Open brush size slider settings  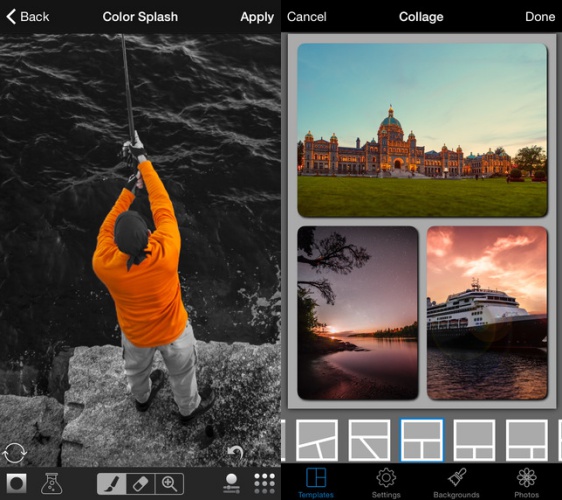tap(231, 483)
